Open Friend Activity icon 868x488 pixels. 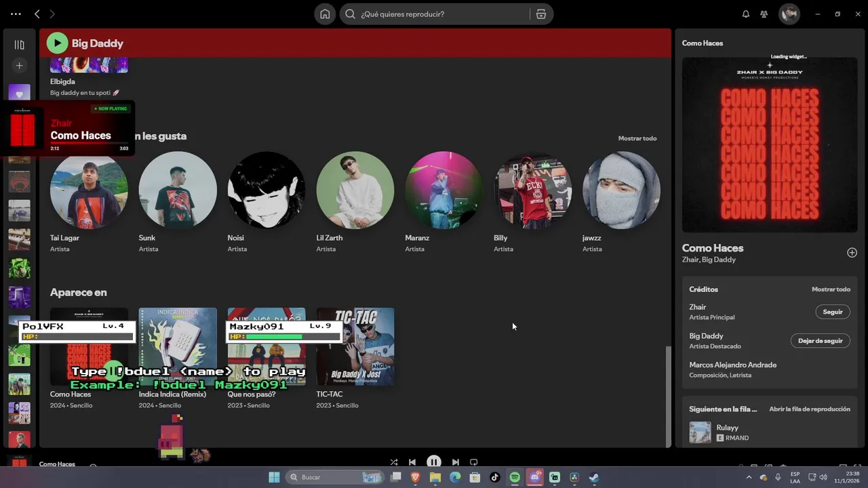click(x=764, y=14)
